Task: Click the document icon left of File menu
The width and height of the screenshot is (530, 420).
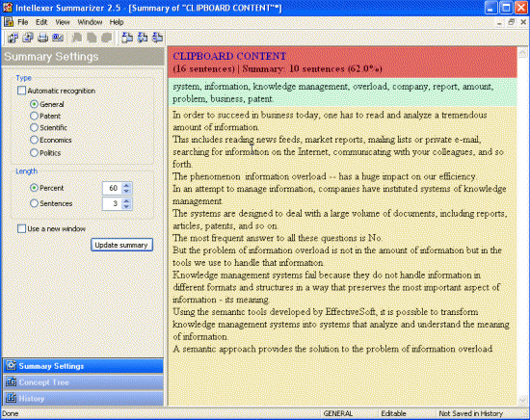Action: 9,22
